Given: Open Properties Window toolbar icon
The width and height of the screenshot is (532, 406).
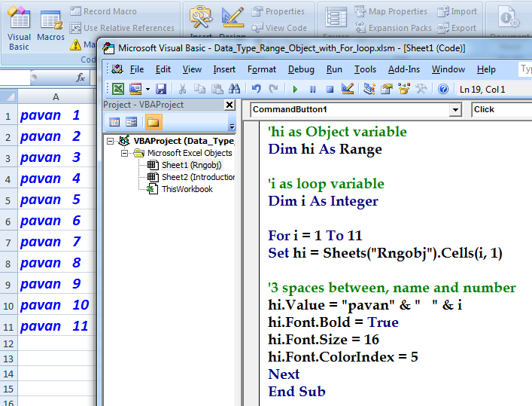Looking at the screenshot, I should (x=387, y=89).
